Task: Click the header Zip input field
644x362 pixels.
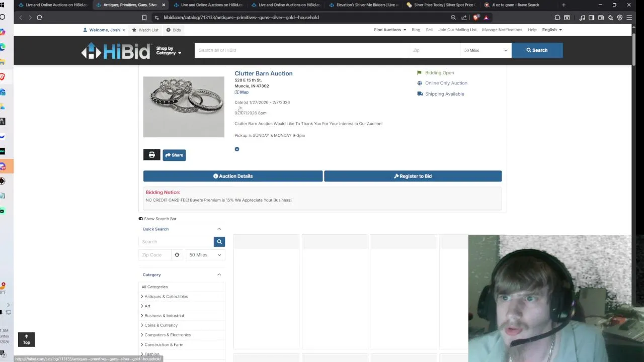Action: pos(434,50)
